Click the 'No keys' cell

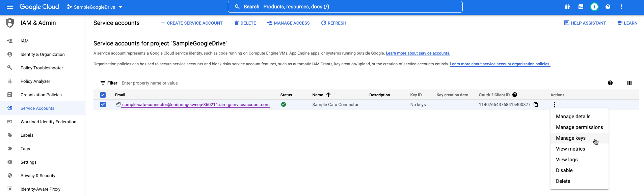[418, 105]
